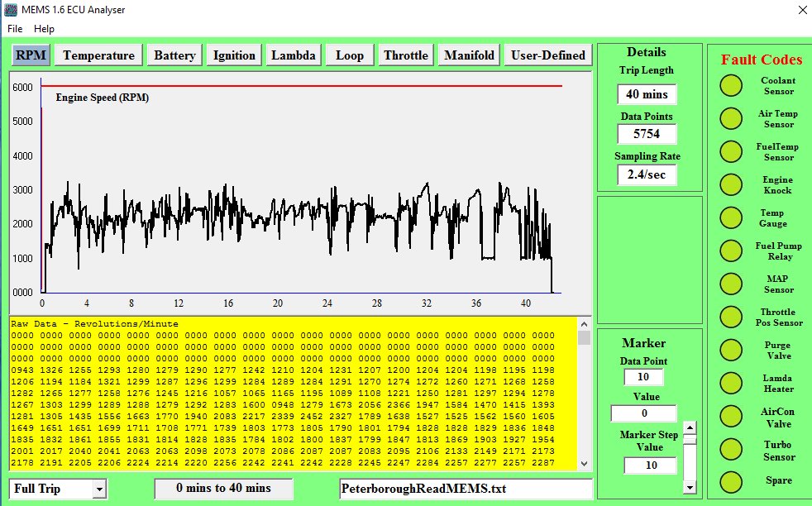Switch to the Temperature tab
Image resolution: width=812 pixels, height=506 pixels.
(99, 55)
